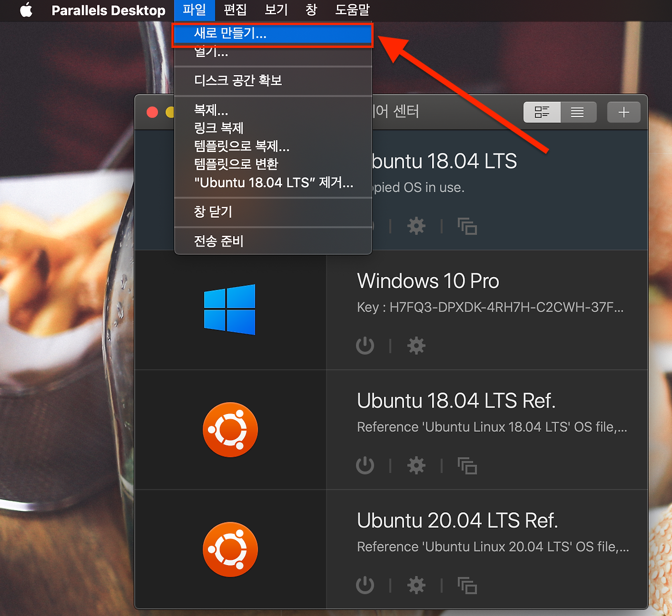Image resolution: width=672 pixels, height=616 pixels.
Task: Click the plus button to add VM
Action: click(624, 112)
